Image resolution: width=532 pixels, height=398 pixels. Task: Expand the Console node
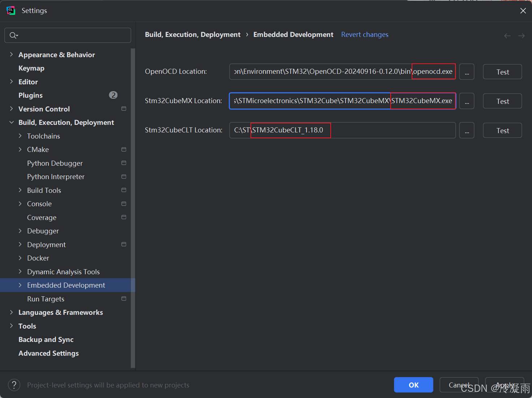pos(20,204)
